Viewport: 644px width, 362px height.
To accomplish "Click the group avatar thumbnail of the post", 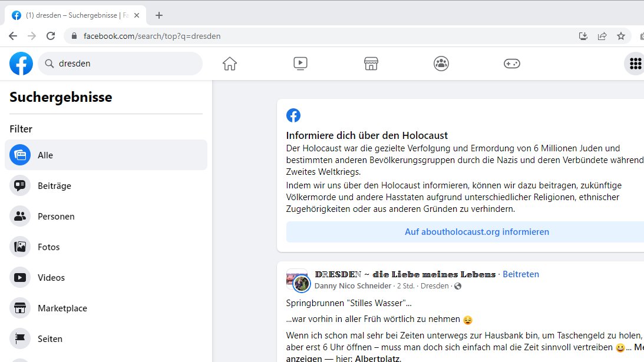I will pyautogui.click(x=298, y=280).
